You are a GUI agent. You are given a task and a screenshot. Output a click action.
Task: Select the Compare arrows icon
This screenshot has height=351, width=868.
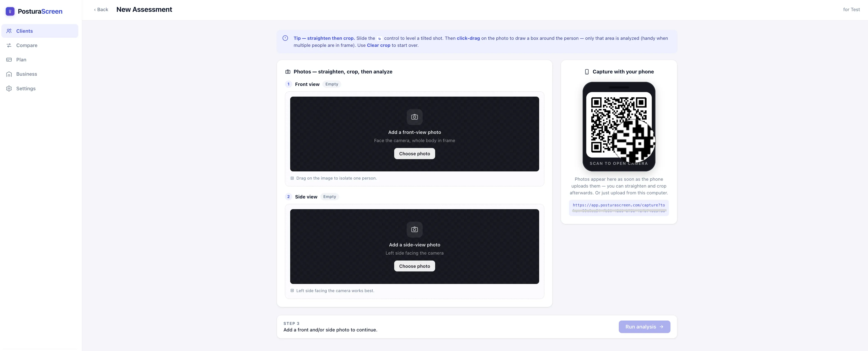click(9, 45)
